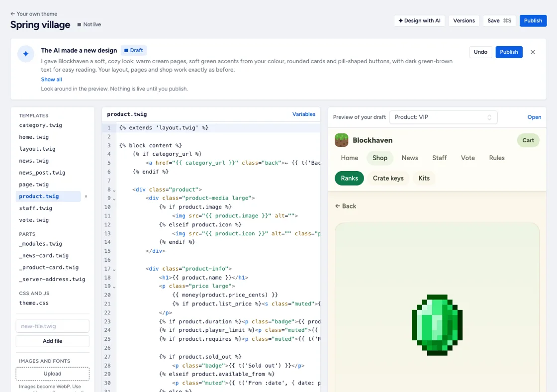Open layout.twig template

pos(37,149)
